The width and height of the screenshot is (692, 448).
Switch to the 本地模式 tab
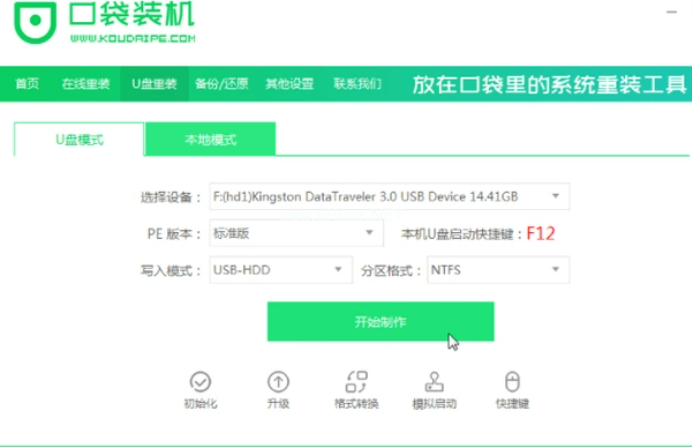210,140
